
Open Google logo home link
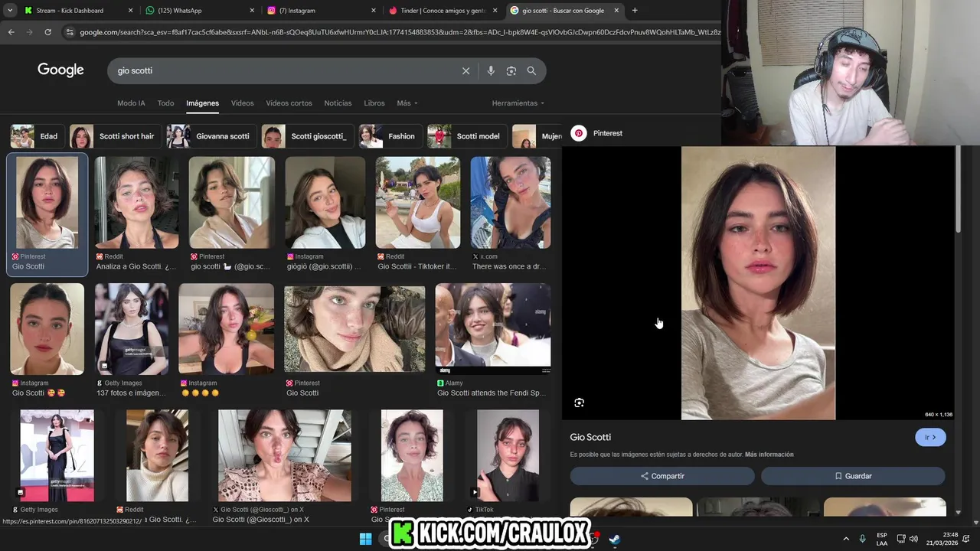(60, 70)
